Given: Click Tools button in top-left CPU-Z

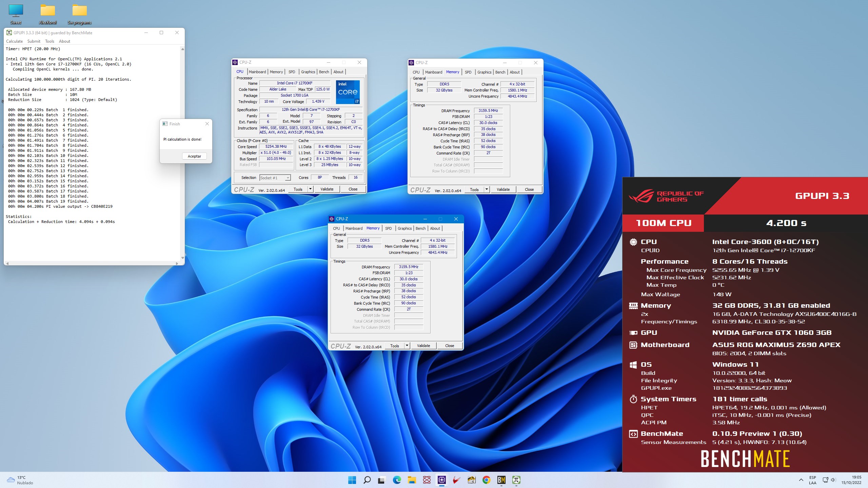Looking at the screenshot, I should pyautogui.click(x=298, y=189).
